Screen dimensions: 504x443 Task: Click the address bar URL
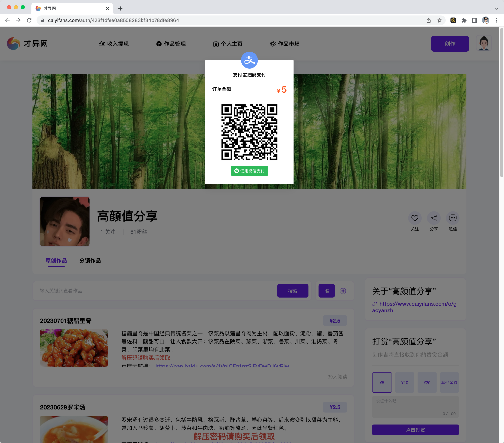pos(113,20)
